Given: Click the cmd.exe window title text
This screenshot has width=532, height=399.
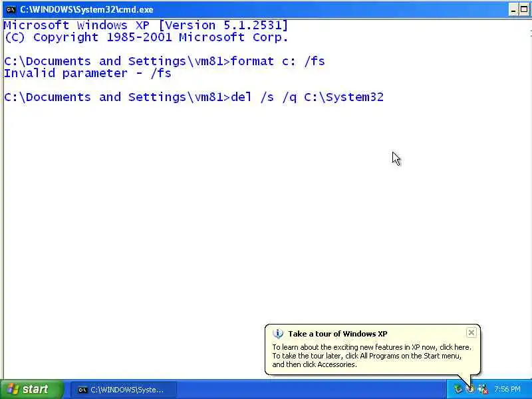Looking at the screenshot, I should [x=86, y=9].
